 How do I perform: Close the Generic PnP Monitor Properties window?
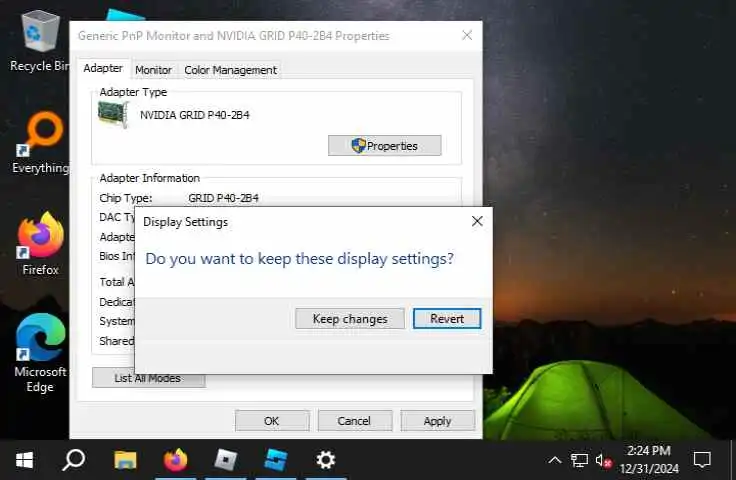click(467, 35)
